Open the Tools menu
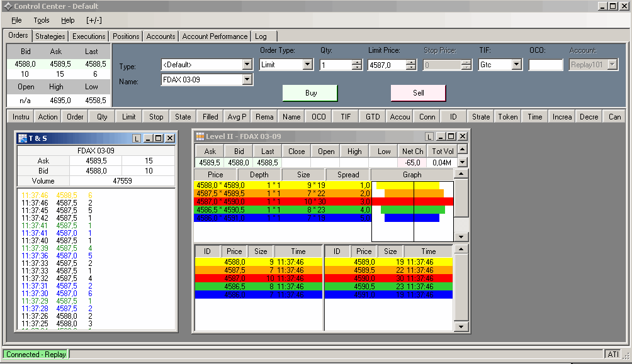This screenshot has height=364, width=632. [42, 21]
